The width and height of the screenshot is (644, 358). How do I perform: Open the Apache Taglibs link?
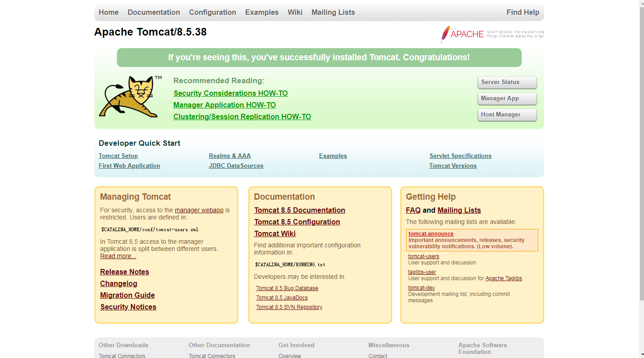pyautogui.click(x=504, y=278)
